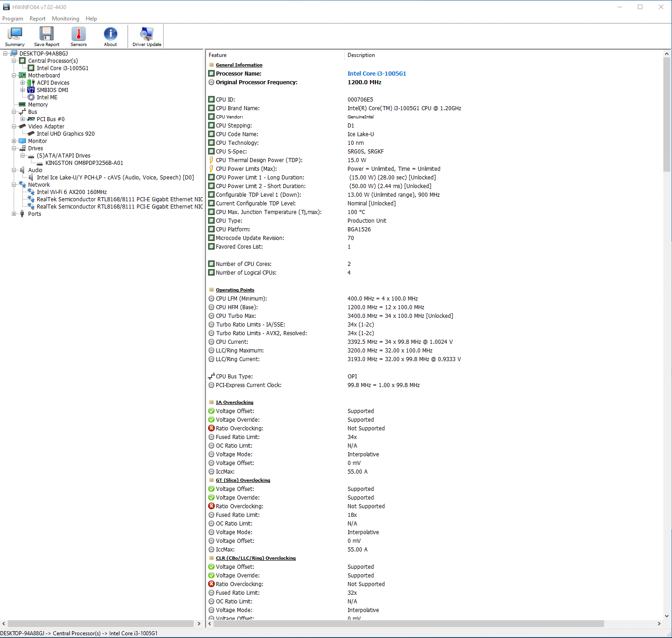The height and width of the screenshot is (638, 672).
Task: Click the CPU Turbo Max row
Action: 435,316
